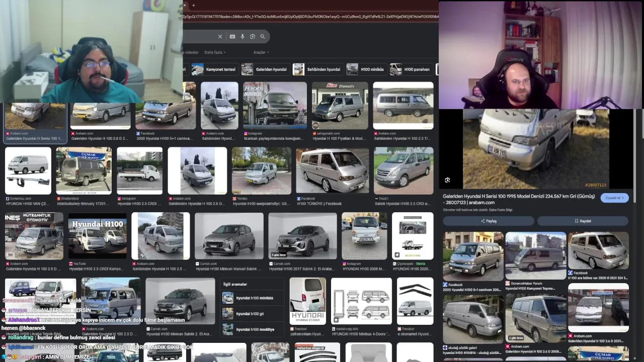Start voice search with the microphone icon
644x362 pixels.
[x=243, y=36]
